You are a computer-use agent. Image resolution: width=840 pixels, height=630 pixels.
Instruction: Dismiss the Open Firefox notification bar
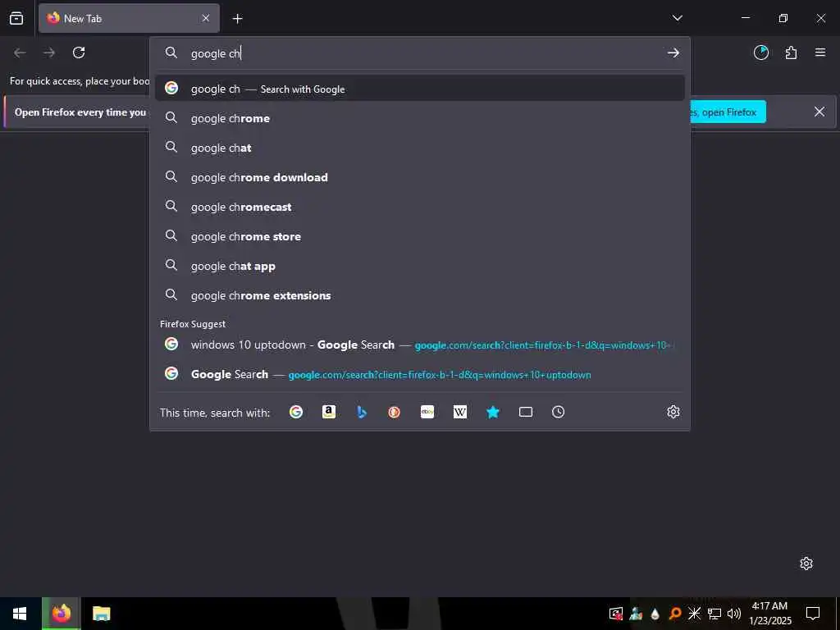coord(819,112)
